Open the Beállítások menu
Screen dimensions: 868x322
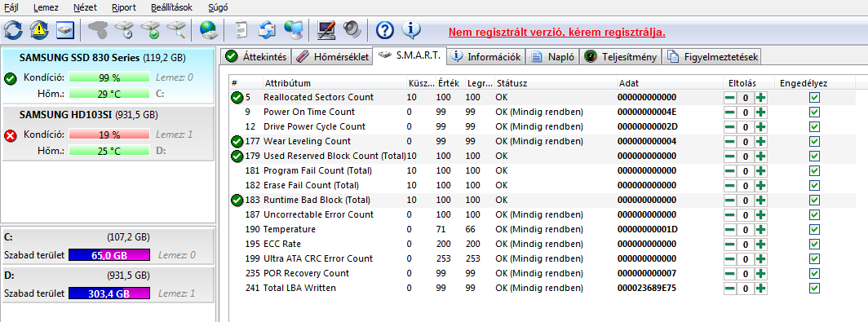[x=171, y=8]
